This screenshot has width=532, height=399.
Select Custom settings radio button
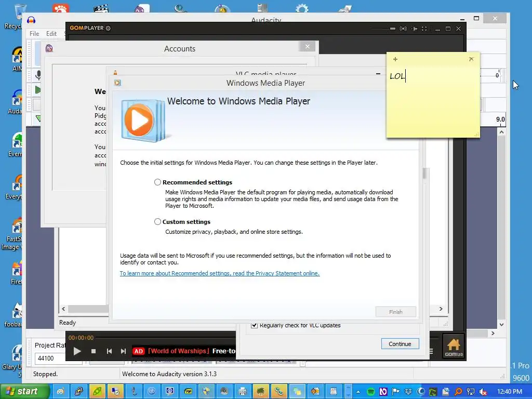pos(157,221)
